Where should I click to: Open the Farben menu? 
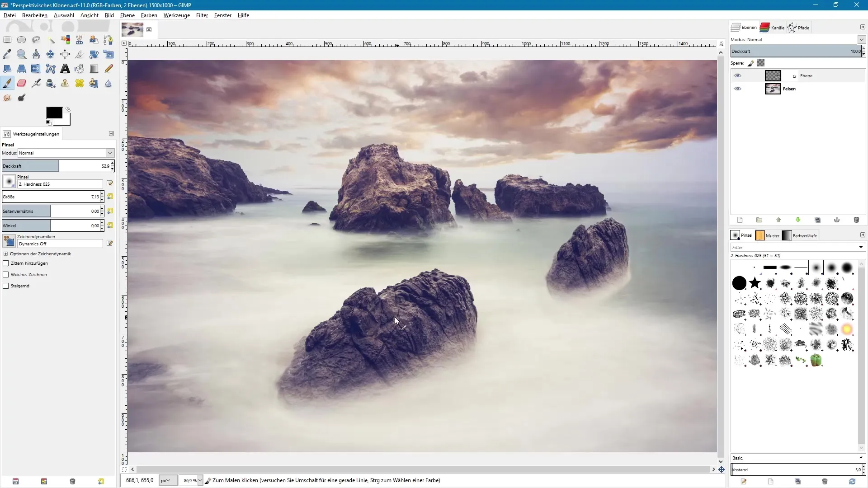149,15
